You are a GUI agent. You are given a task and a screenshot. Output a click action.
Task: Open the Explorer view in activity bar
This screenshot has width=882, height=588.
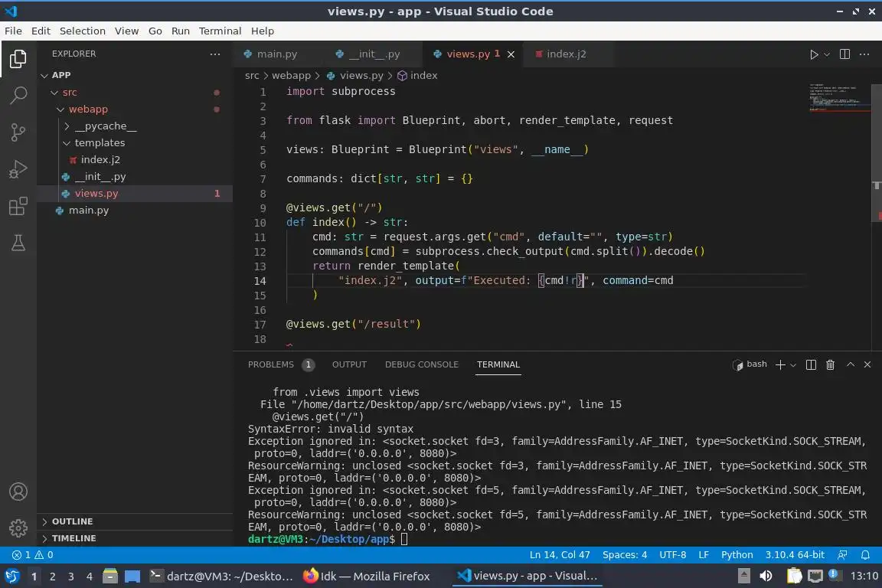click(18, 58)
